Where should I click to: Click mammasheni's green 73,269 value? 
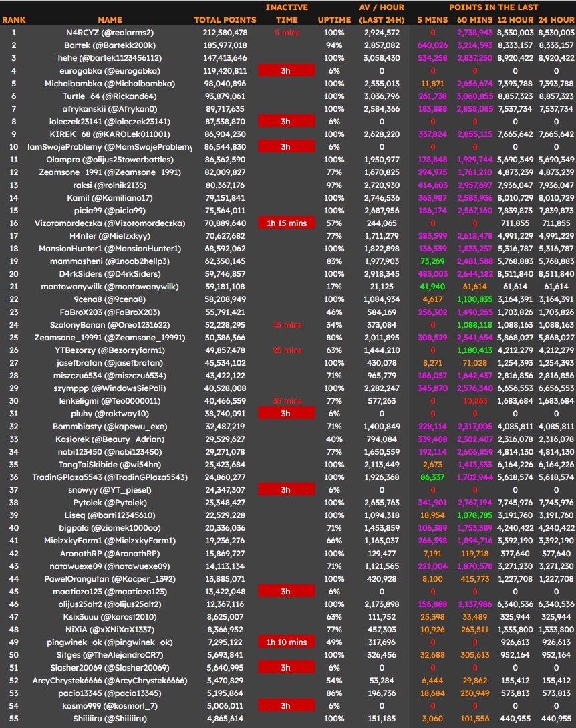coord(432,261)
